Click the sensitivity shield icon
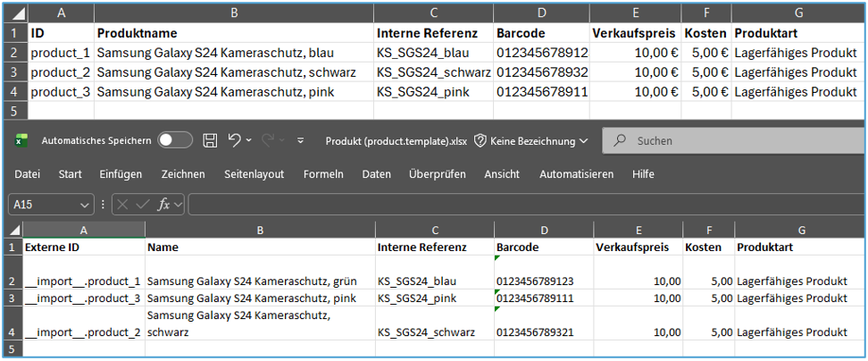Screen dimensions: 868x361 pos(480,140)
